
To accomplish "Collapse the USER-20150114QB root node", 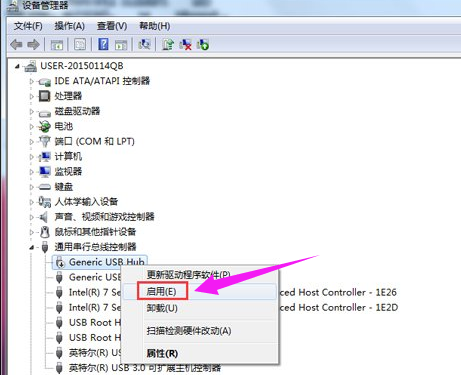I will click(x=17, y=66).
